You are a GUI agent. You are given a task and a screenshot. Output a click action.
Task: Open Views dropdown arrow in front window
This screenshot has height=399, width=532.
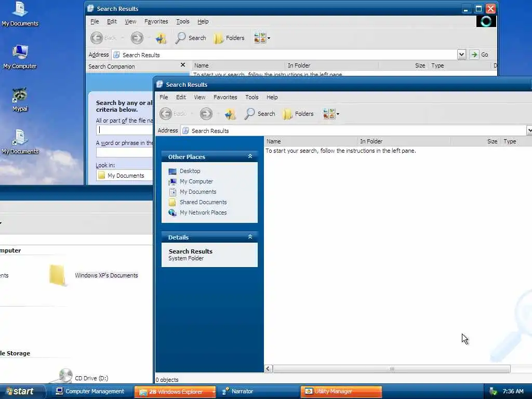pos(338,114)
